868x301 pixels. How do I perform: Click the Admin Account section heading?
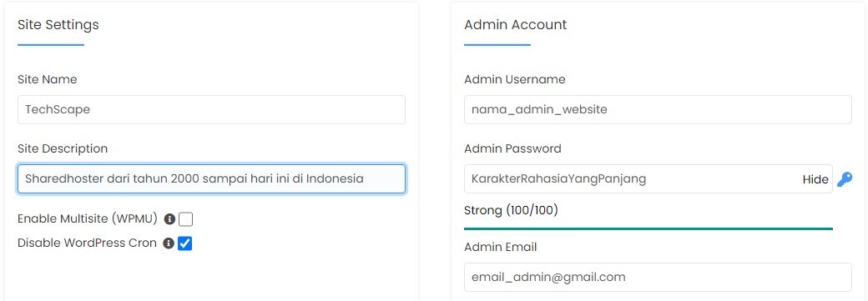(516, 25)
